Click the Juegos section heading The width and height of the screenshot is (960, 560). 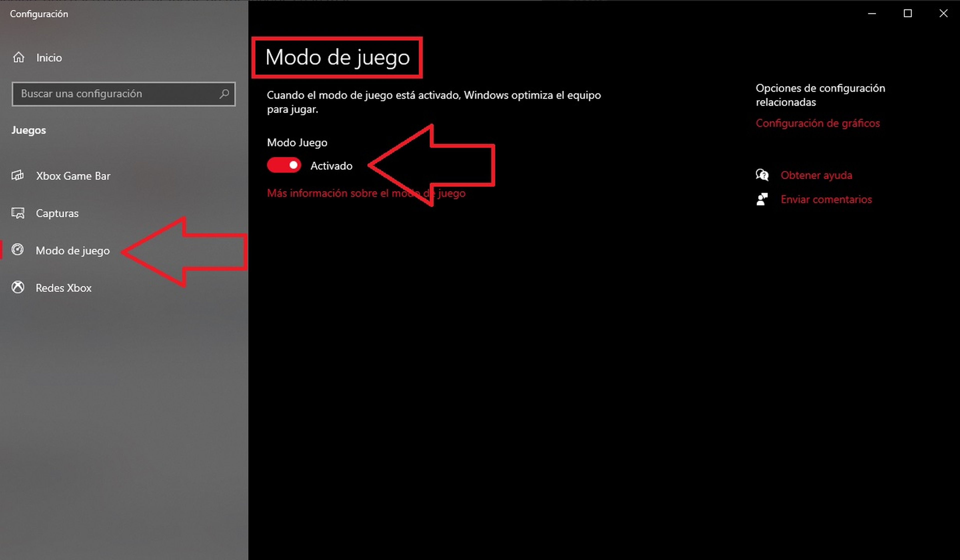[x=28, y=130]
